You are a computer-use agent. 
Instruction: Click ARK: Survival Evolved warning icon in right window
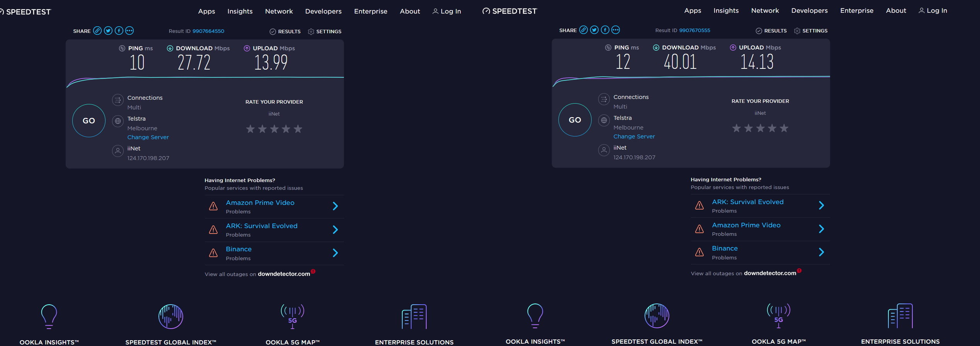699,205
